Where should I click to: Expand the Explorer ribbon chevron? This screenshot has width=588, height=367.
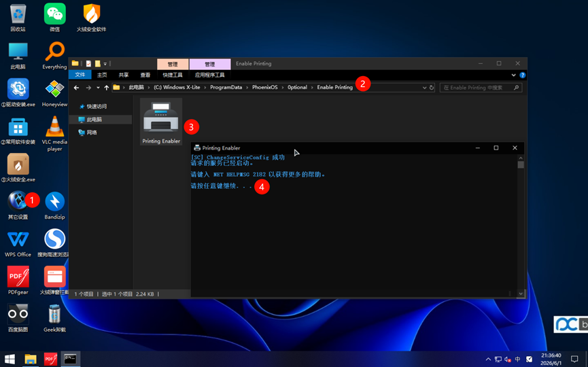click(x=513, y=75)
